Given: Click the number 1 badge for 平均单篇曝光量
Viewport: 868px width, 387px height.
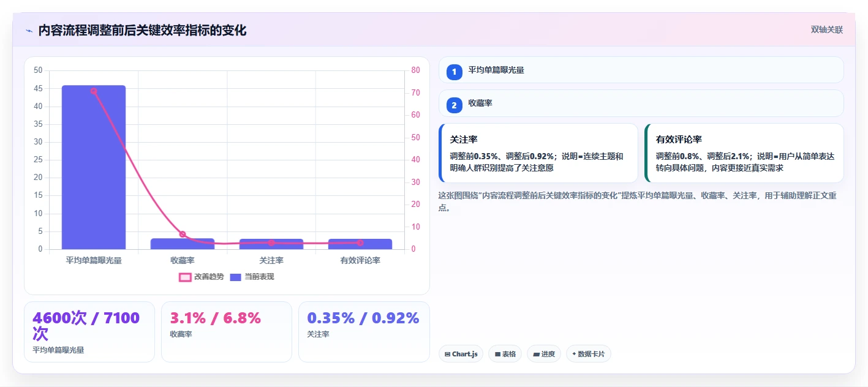Looking at the screenshot, I should (x=455, y=72).
